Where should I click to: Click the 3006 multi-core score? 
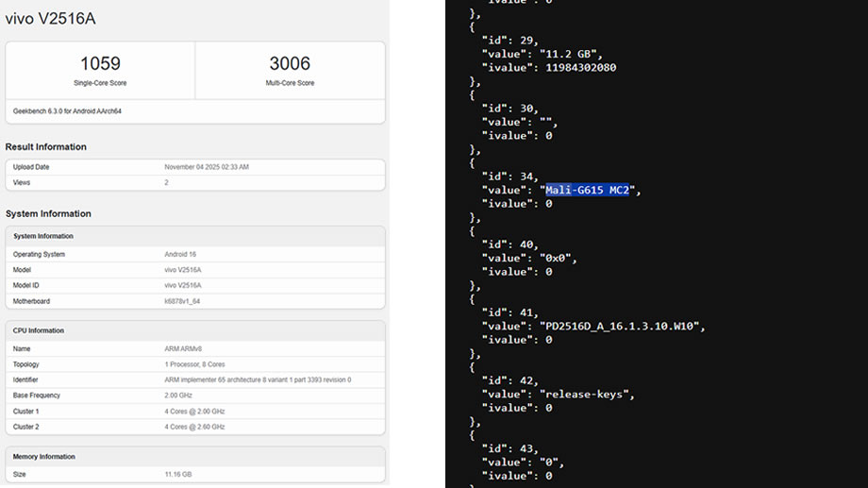[x=290, y=63]
